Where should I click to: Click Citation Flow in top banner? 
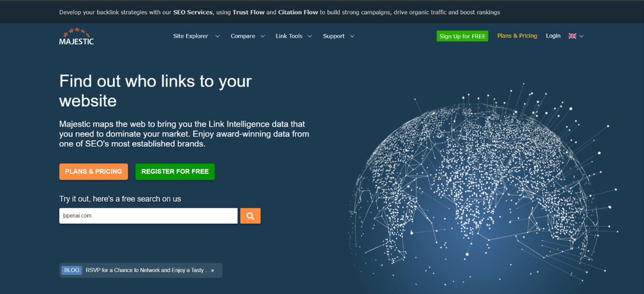298,12
